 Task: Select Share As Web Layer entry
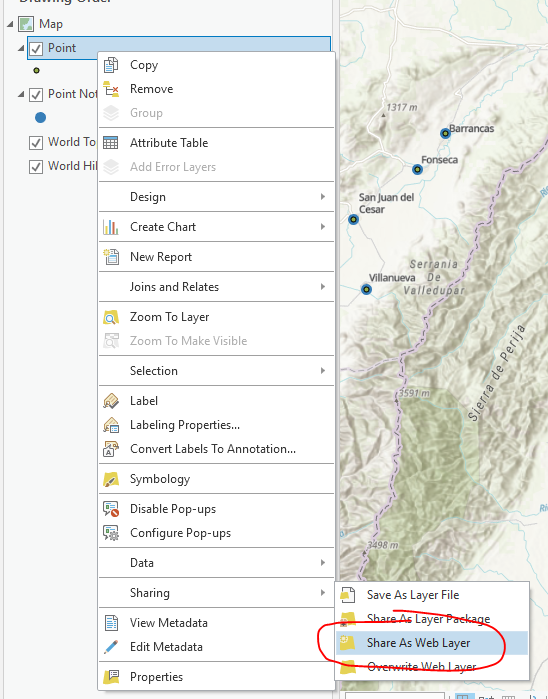tap(433, 643)
